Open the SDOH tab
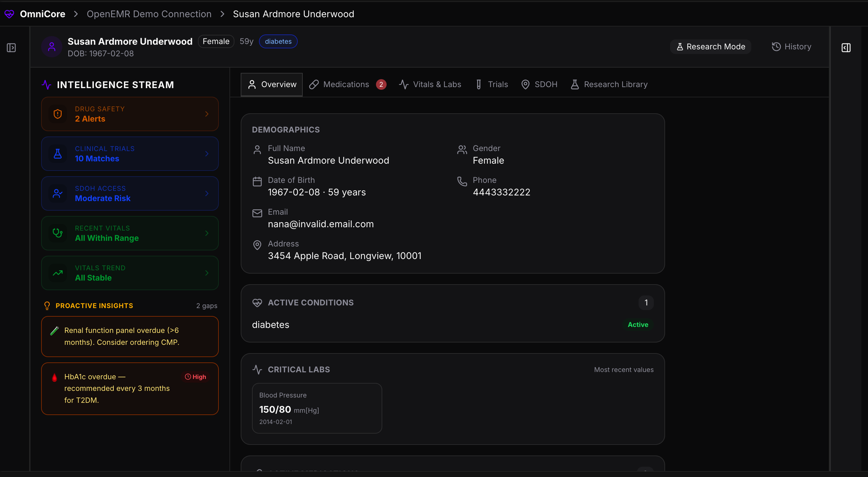The width and height of the screenshot is (868, 477). (x=539, y=84)
